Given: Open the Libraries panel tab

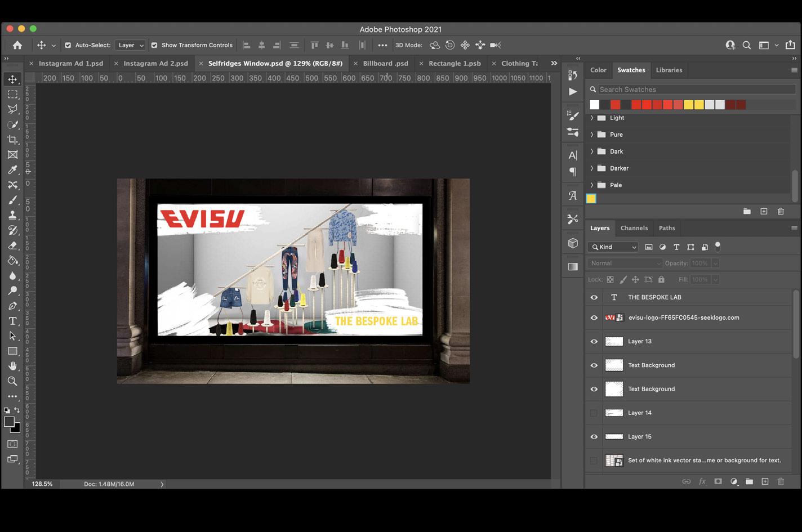Looking at the screenshot, I should tap(669, 70).
